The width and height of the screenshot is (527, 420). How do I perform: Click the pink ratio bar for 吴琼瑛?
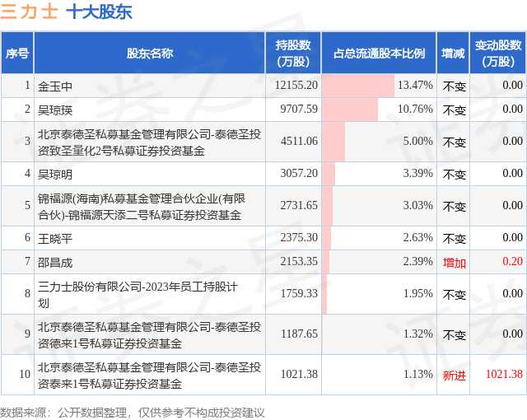pyautogui.click(x=350, y=110)
